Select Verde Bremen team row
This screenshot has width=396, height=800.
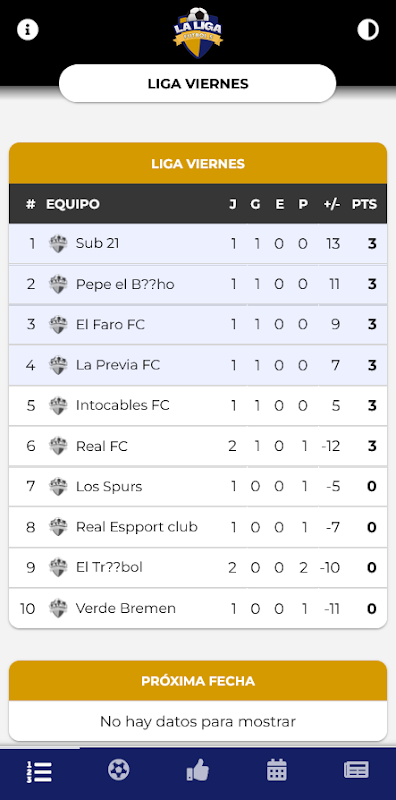tap(197, 608)
